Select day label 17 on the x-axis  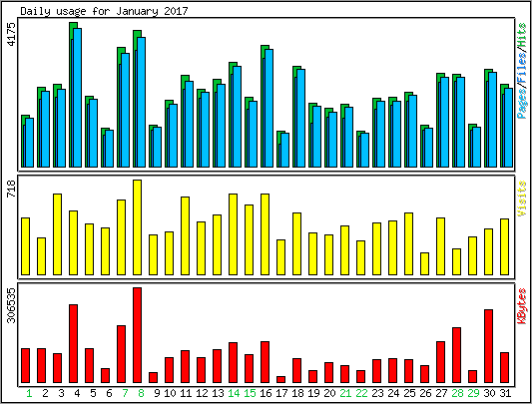coord(281,393)
